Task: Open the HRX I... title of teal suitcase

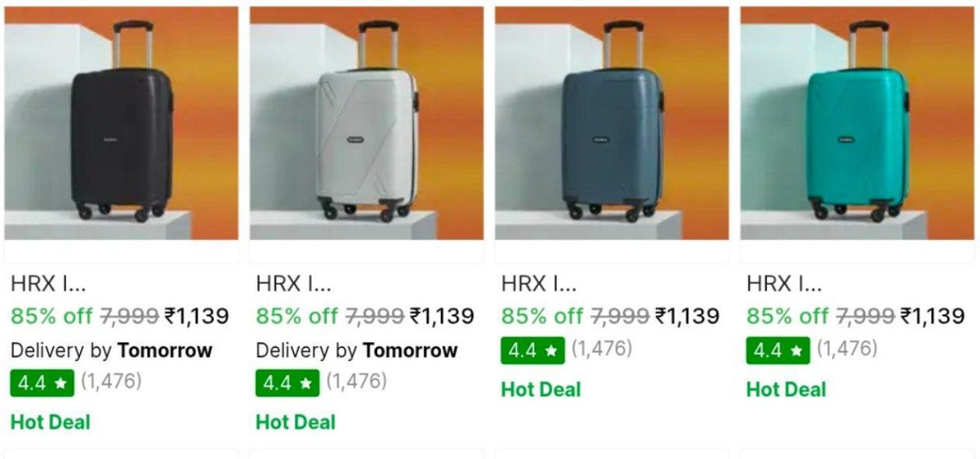Action: point(783,283)
